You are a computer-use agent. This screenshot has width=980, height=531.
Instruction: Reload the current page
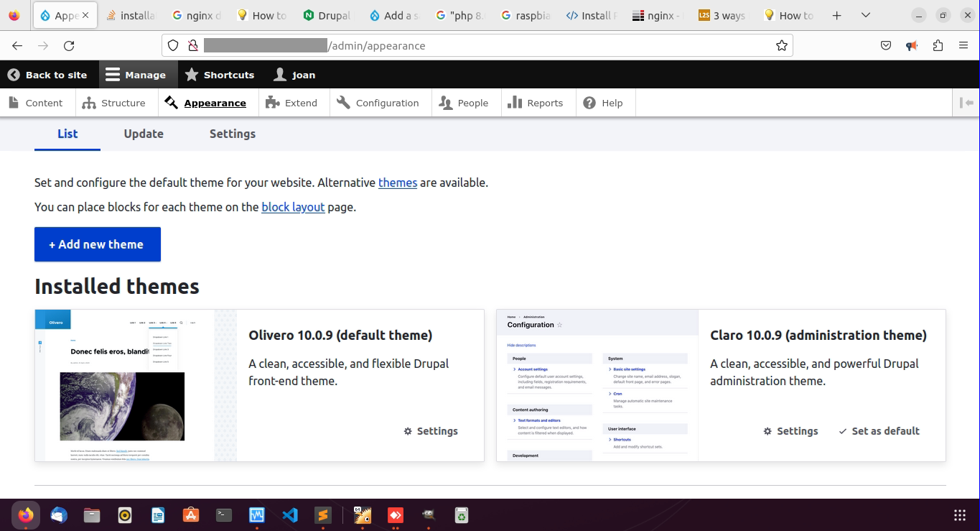click(x=69, y=45)
